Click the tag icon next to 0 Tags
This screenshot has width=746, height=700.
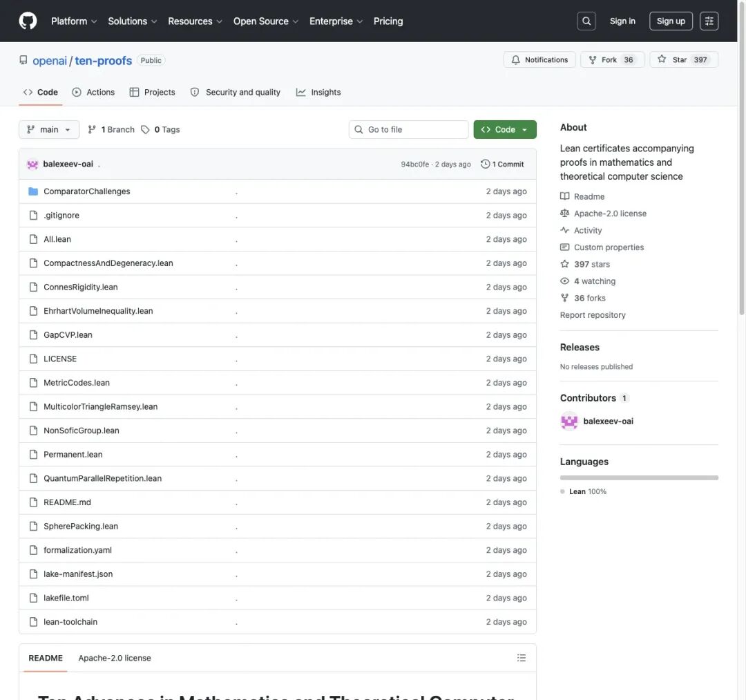145,129
